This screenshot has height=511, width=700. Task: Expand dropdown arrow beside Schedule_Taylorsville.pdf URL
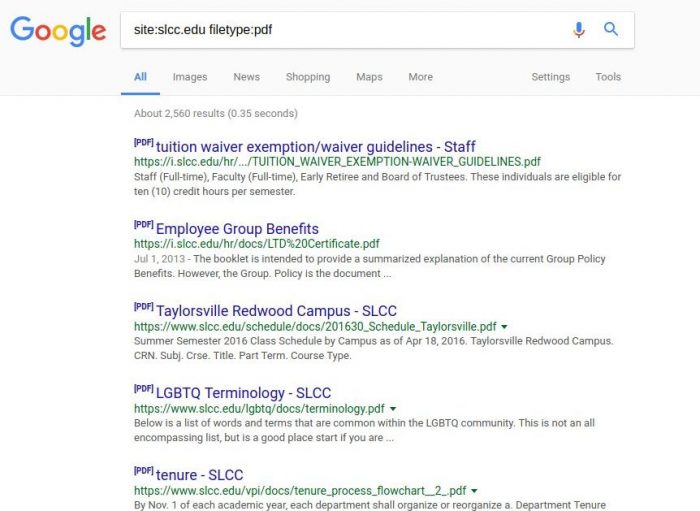click(x=504, y=327)
